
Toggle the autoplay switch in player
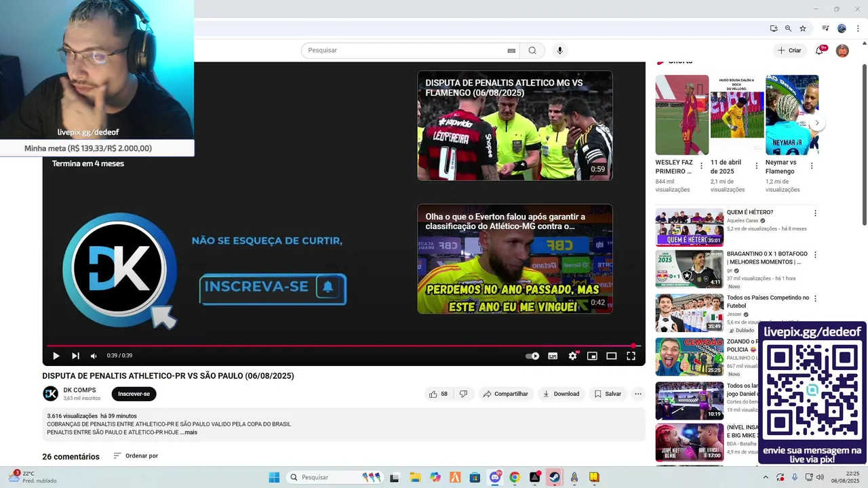[532, 356]
